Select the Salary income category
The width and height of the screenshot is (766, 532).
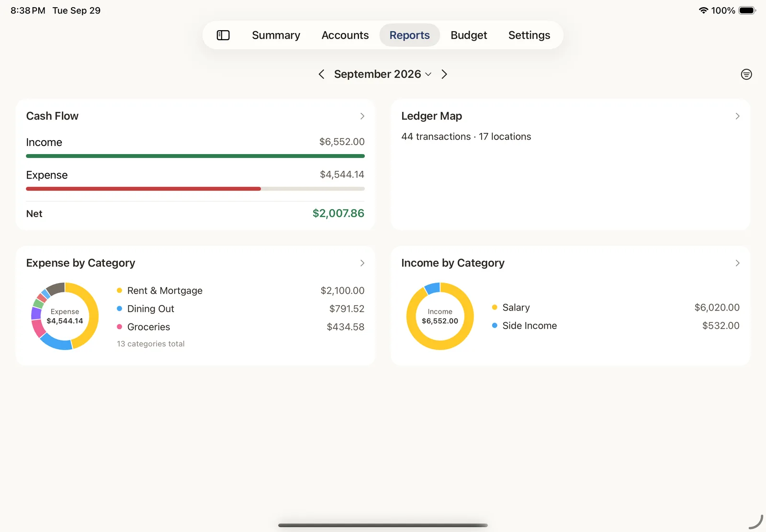(x=616, y=307)
